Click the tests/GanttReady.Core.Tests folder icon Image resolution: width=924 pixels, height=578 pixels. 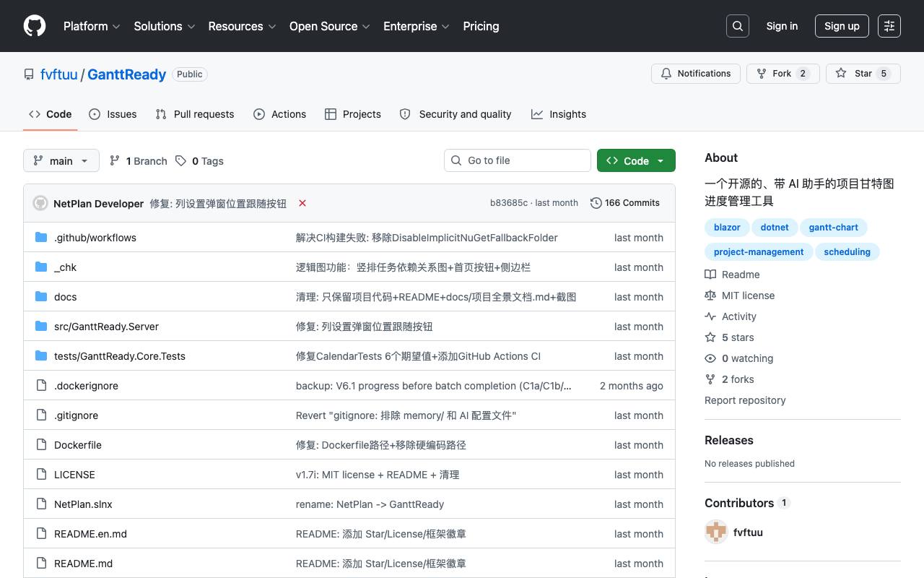click(x=41, y=355)
